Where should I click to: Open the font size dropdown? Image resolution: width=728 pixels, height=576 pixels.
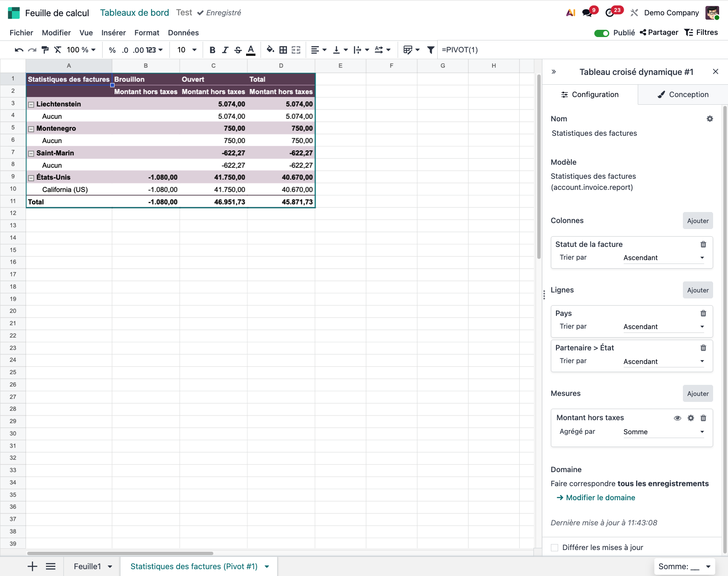[x=187, y=50]
